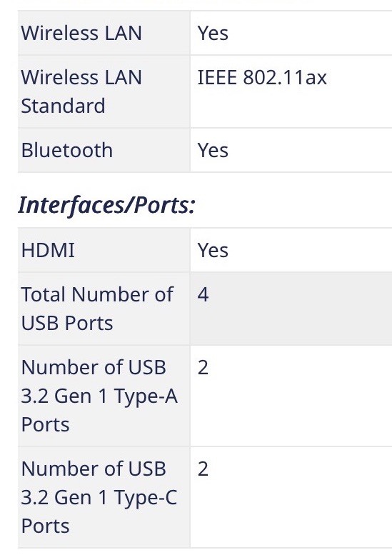The width and height of the screenshot is (392, 555).
Task: Click the words USB Ports in the total row
Action: (x=67, y=323)
